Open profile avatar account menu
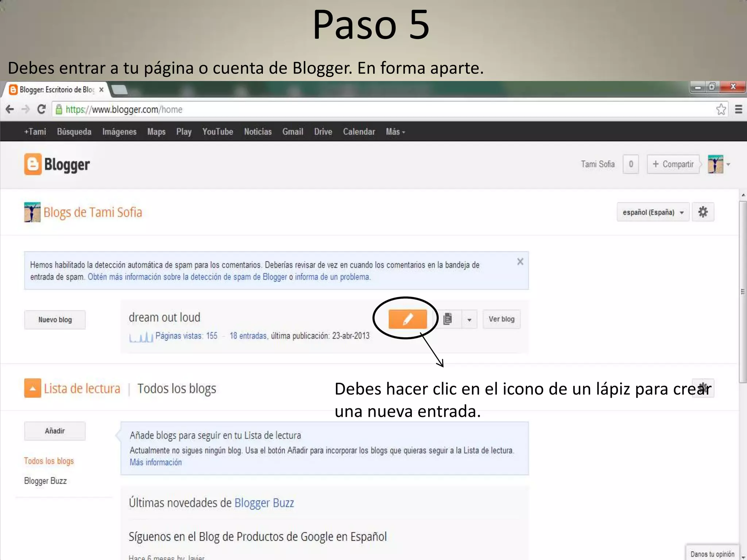The image size is (747, 560). [x=719, y=164]
